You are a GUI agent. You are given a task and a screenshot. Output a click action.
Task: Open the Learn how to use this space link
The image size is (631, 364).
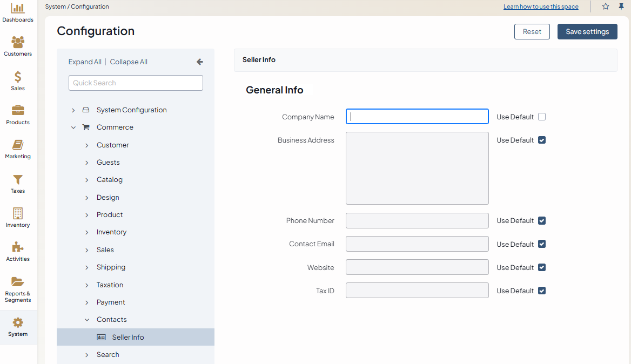tap(541, 6)
